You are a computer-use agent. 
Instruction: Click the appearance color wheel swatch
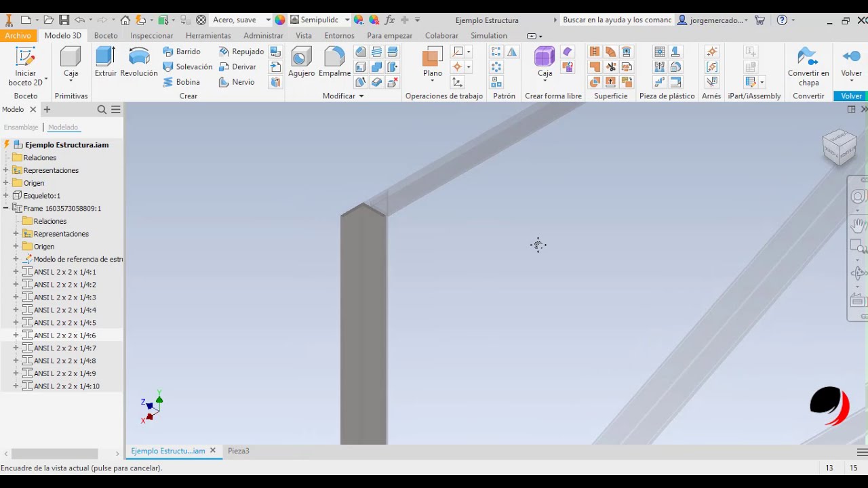[x=280, y=20]
